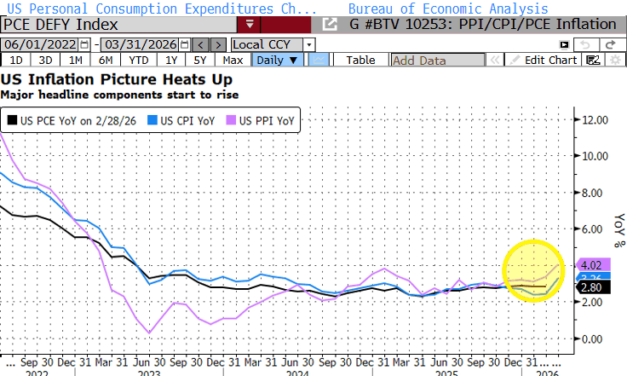Select the 5Y range tab
The width and height of the screenshot is (627, 376).
click(x=200, y=60)
